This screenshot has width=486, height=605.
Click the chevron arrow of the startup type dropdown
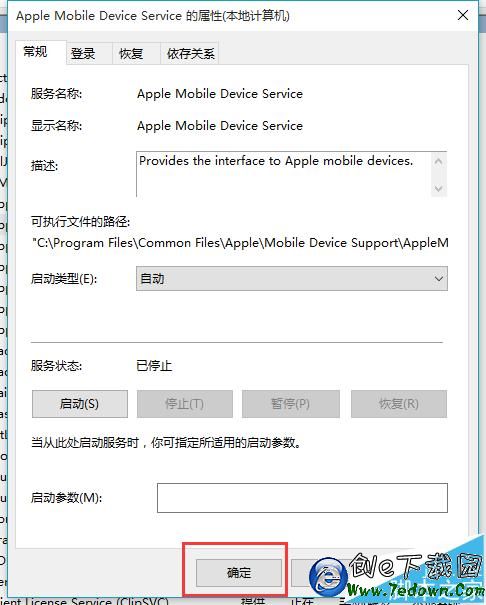[438, 279]
